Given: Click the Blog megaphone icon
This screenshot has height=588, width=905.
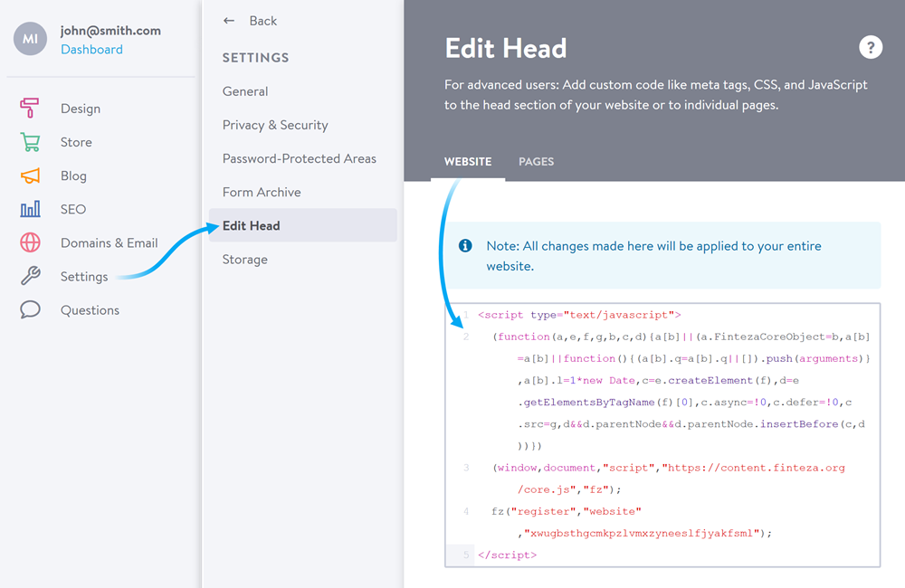Looking at the screenshot, I should [x=30, y=175].
